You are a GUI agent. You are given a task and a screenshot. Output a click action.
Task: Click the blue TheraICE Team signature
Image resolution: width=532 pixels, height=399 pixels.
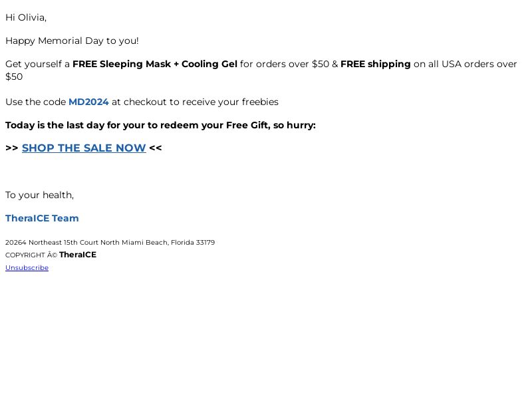click(42, 218)
